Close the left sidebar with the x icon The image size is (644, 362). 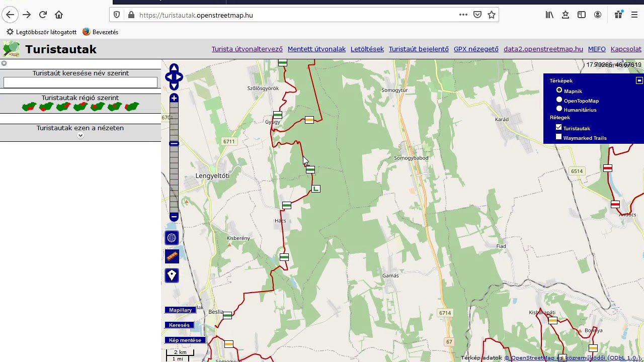tap(4, 63)
